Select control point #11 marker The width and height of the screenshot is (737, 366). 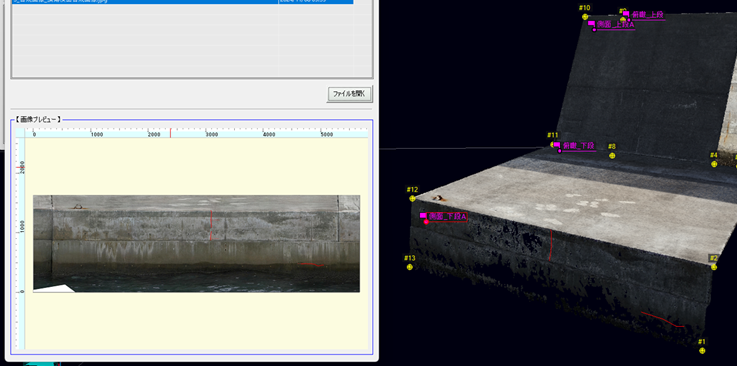pos(553,144)
